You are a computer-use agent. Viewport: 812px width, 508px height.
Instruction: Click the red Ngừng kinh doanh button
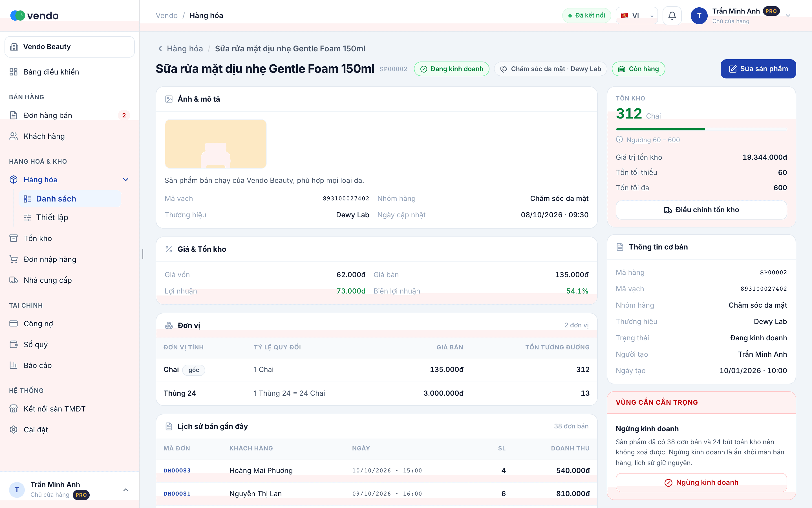(x=701, y=483)
